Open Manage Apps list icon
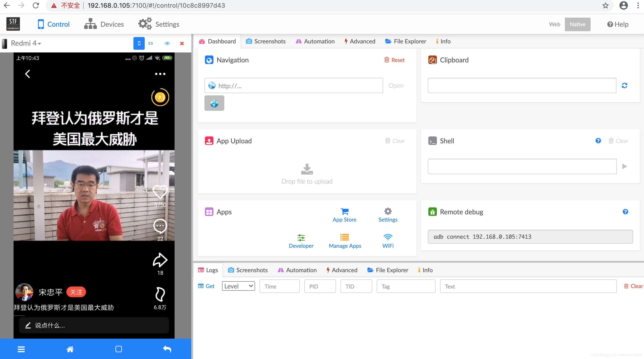The height and width of the screenshot is (359, 644). point(345,237)
